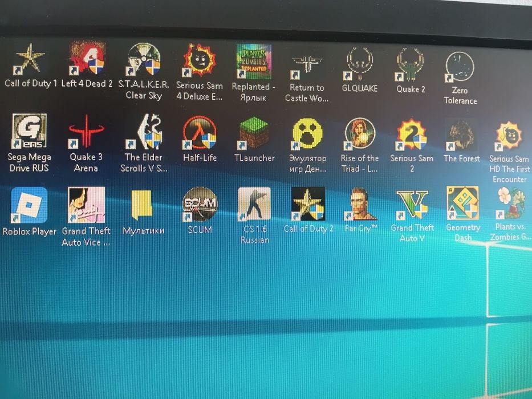
Task: Click the "Replanted - Ярлык" label
Action: pyautogui.click(x=253, y=92)
